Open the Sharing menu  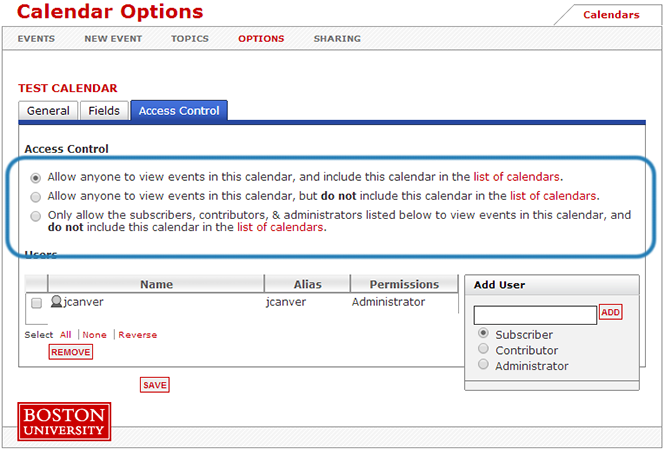(x=337, y=39)
